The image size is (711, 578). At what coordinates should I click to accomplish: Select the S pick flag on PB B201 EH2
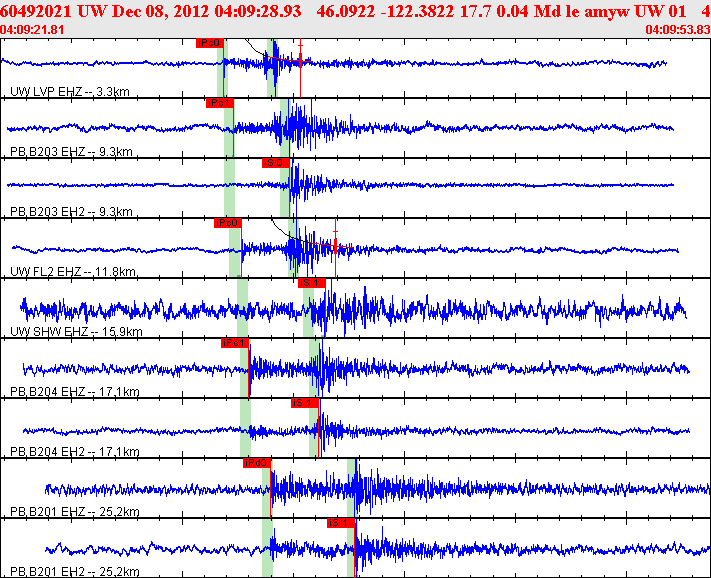(340, 523)
